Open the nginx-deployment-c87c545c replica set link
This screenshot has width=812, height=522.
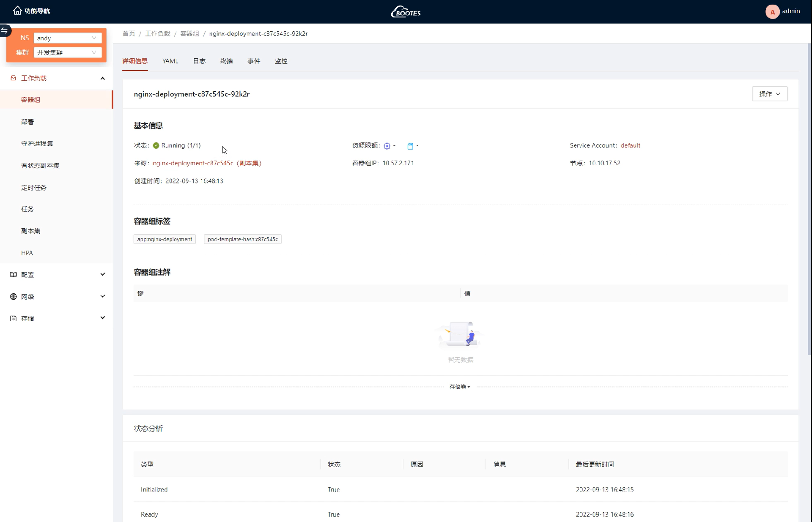[193, 163]
